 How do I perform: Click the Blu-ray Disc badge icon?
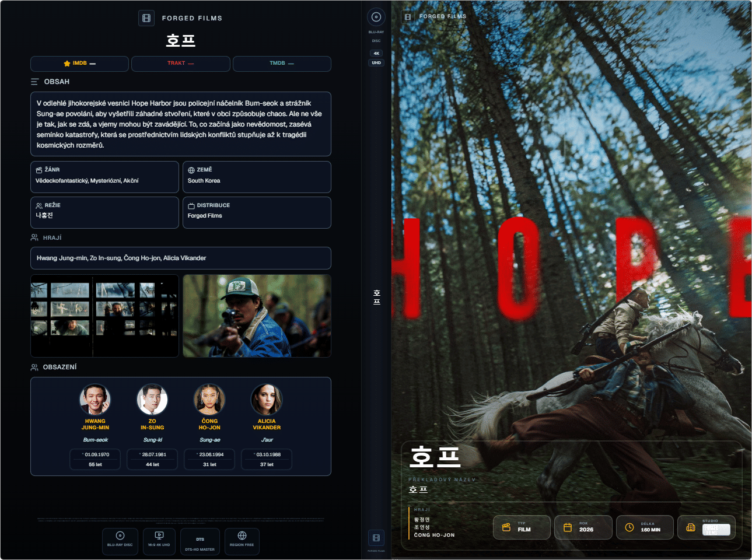tap(120, 535)
